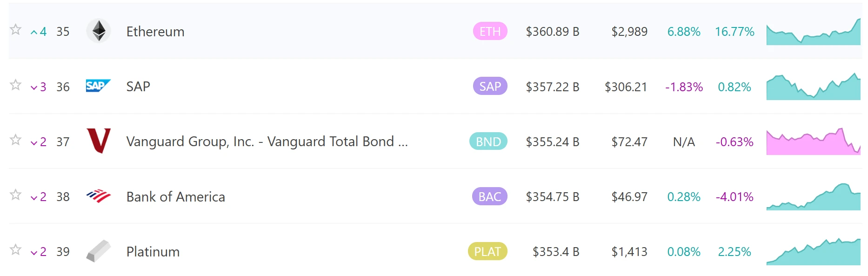The height and width of the screenshot is (276, 868).
Task: Star Ethereum as a favorite
Action: [16, 30]
